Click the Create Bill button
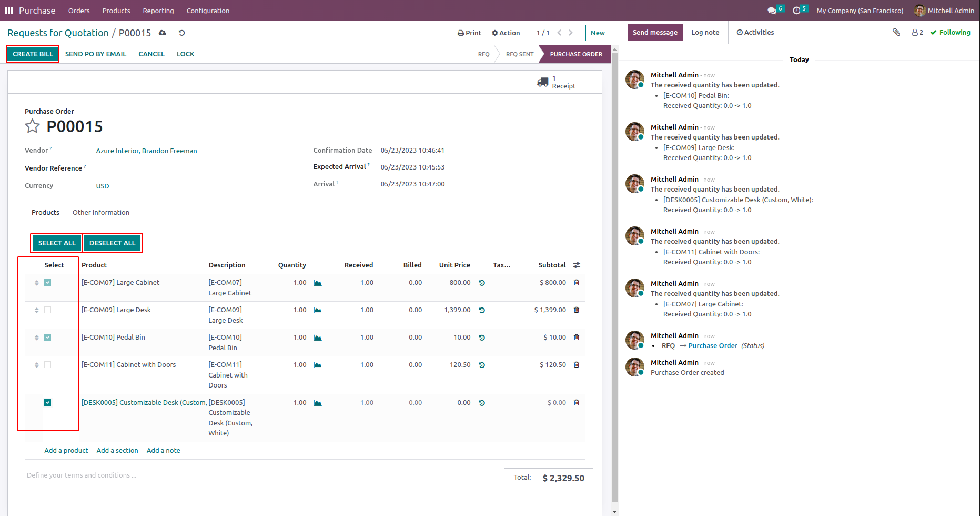This screenshot has height=516, width=980. click(33, 54)
